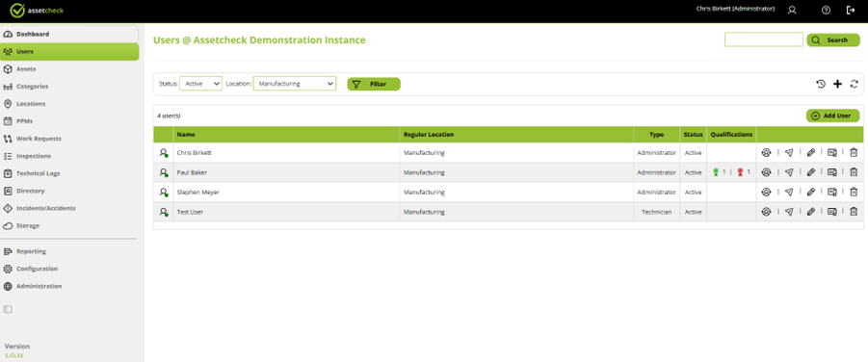Click the user avatar icon beside Stephen Meyer
This screenshot has height=362, width=868.
[164, 193]
